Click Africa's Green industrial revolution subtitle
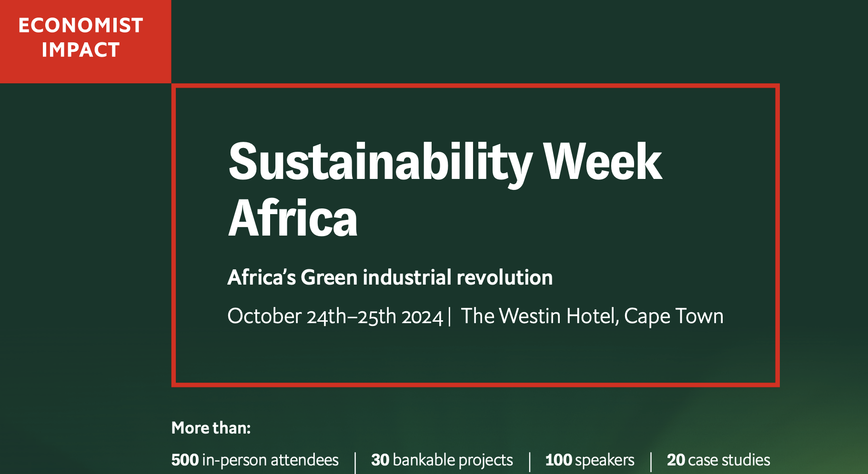868x474 pixels. [x=390, y=277]
